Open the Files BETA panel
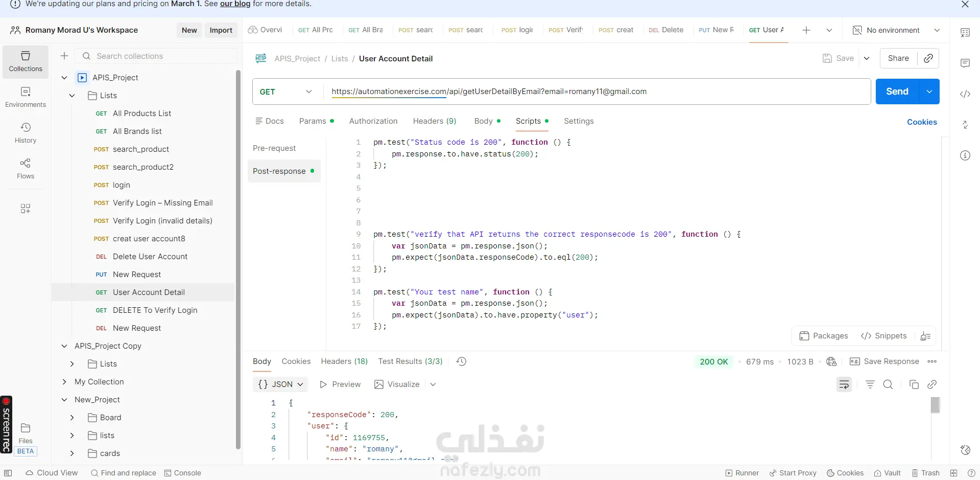 point(26,439)
